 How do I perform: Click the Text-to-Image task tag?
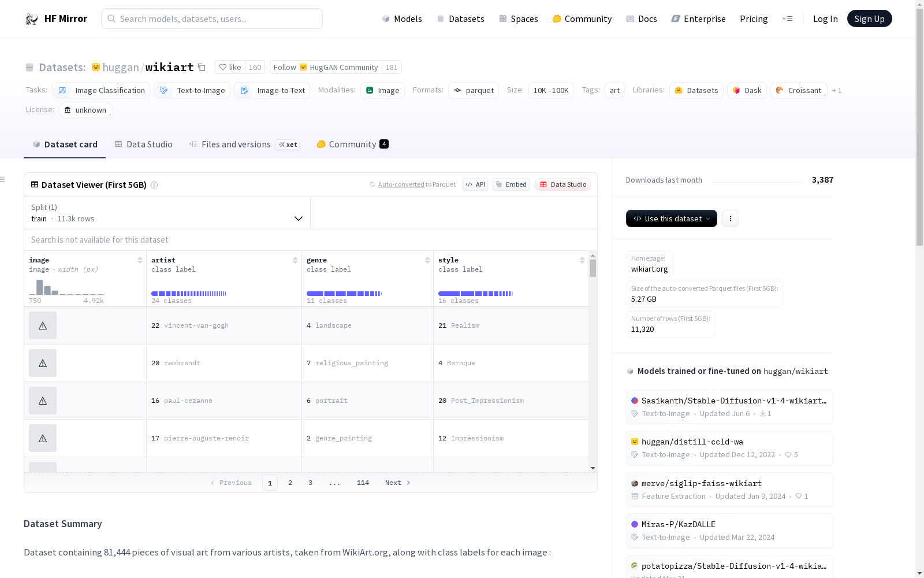(192, 90)
